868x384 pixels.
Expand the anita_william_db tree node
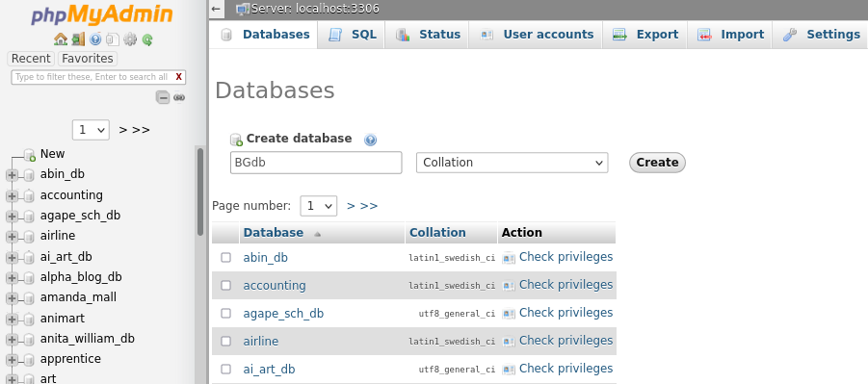tap(12, 340)
